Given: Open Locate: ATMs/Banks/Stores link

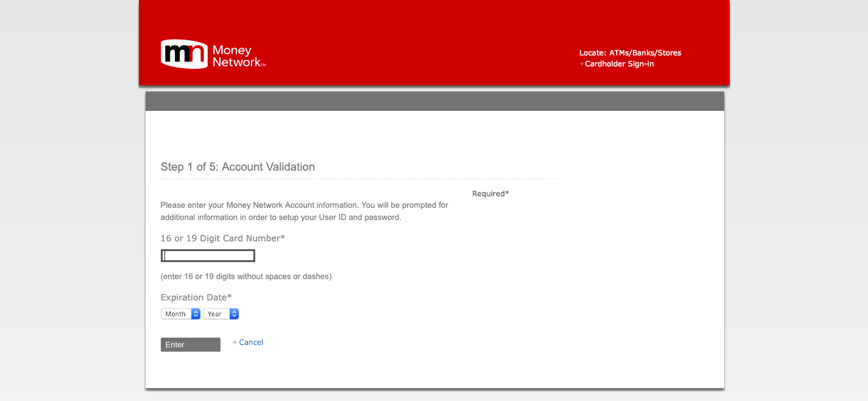Looking at the screenshot, I should coord(630,53).
